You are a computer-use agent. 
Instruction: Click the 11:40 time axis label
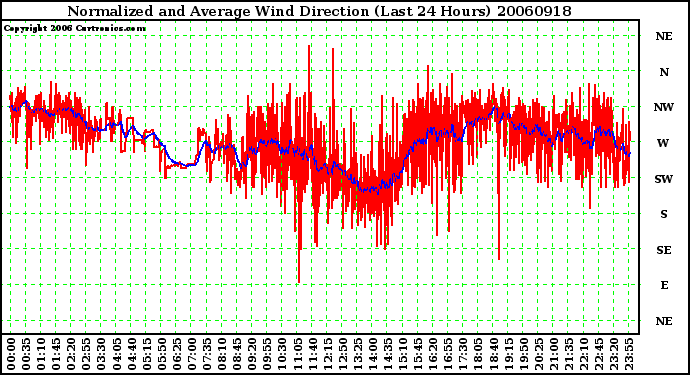312,354
